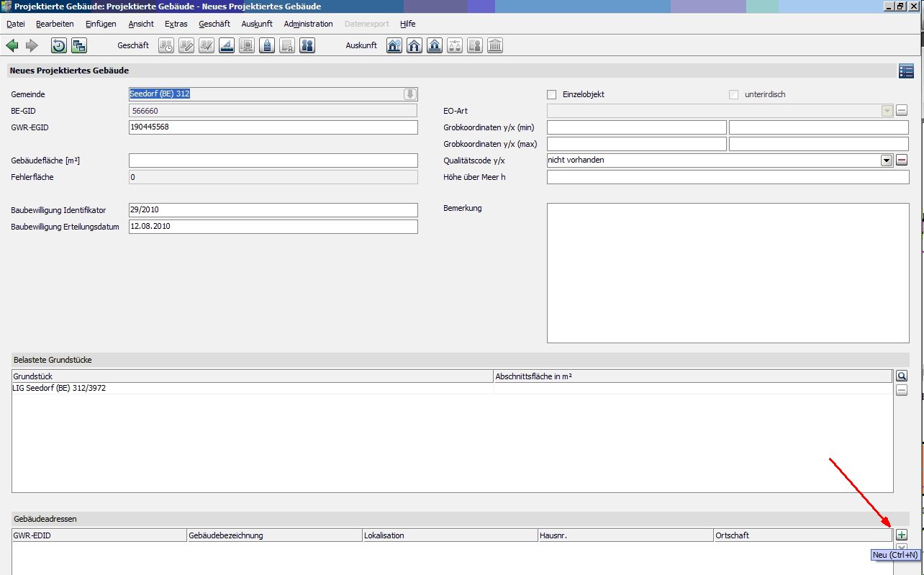Click the Geschäft ruler measurement icon
The height and width of the screenshot is (575, 924).
(227, 46)
